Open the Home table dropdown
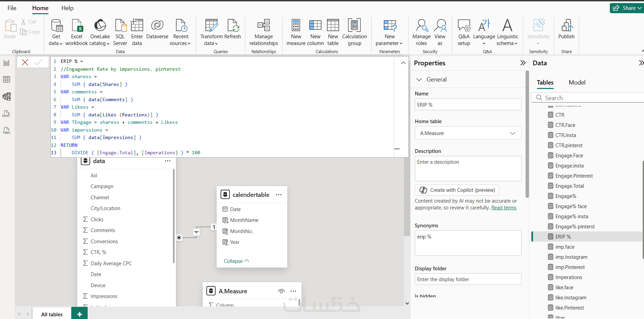Image resolution: width=644 pixels, height=319 pixels. pyautogui.click(x=468, y=133)
